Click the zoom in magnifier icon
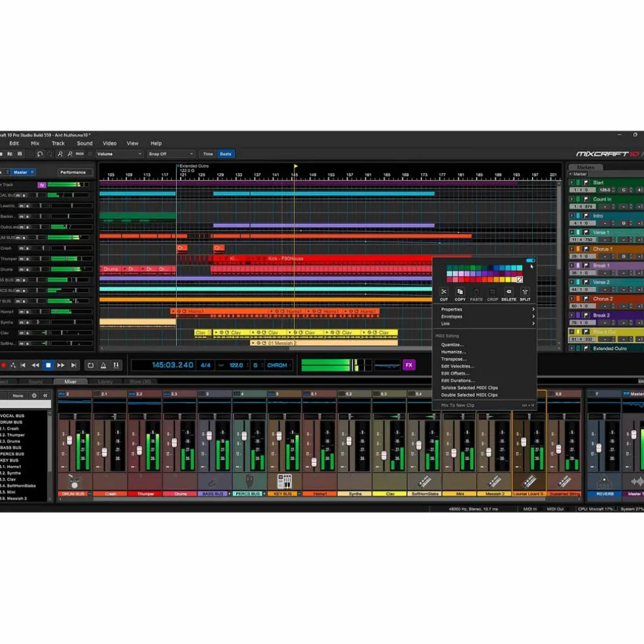 click(x=60, y=154)
